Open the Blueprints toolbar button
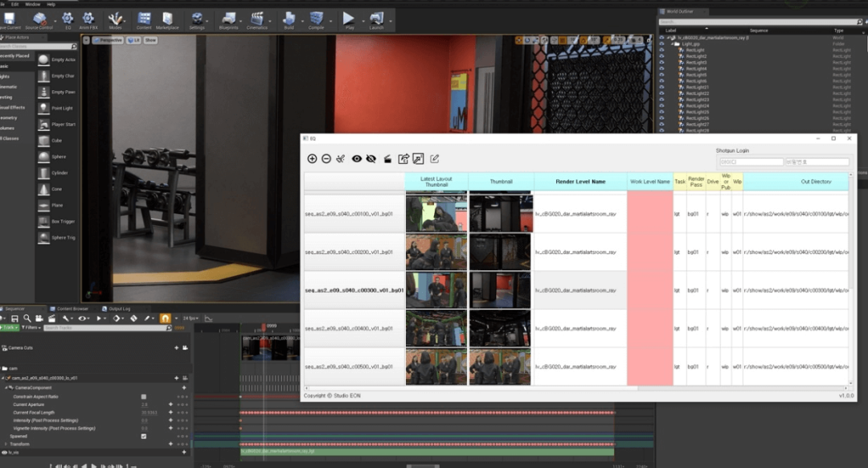This screenshot has height=468, width=868. click(x=228, y=19)
